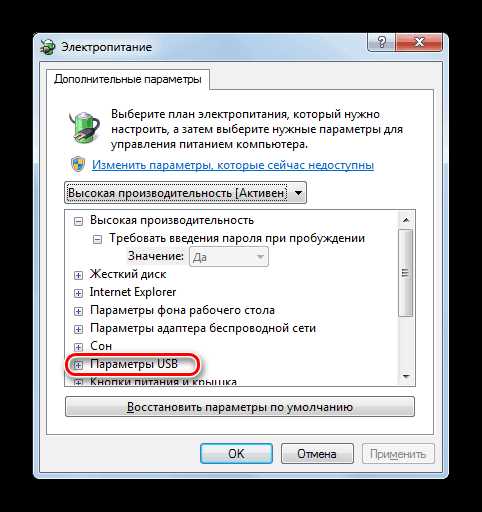Click the power options title bar icon
This screenshot has width=482, height=512.
[48, 47]
